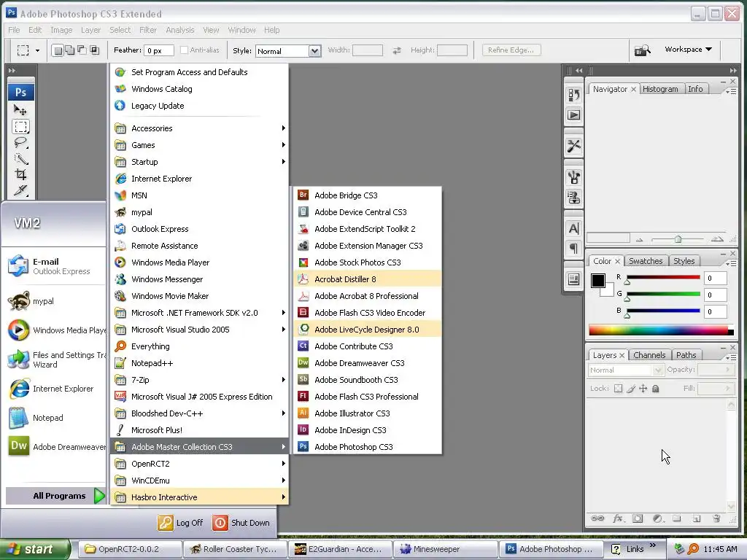Select the Crop tool
This screenshot has width=747, height=560.
point(20,174)
